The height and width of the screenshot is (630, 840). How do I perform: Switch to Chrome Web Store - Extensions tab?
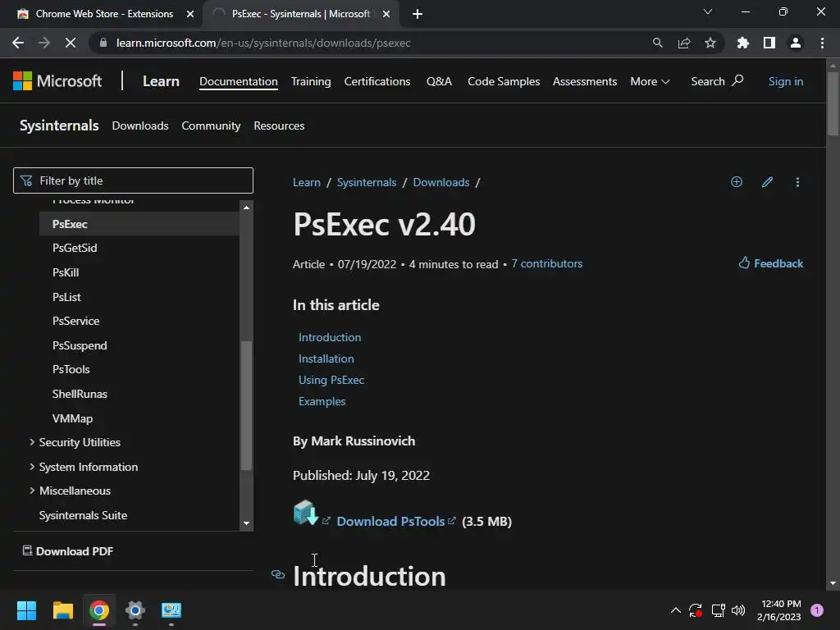(104, 14)
